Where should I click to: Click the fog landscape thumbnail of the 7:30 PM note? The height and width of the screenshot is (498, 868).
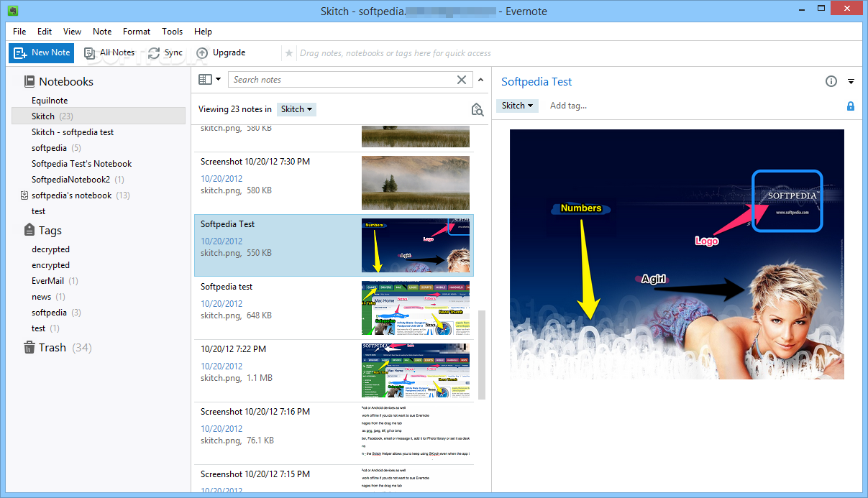(416, 183)
